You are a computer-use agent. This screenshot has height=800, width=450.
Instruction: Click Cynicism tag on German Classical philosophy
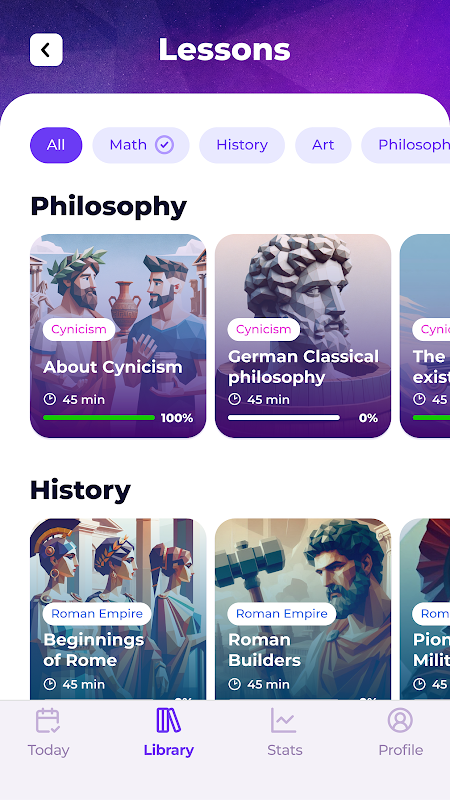[263, 330]
